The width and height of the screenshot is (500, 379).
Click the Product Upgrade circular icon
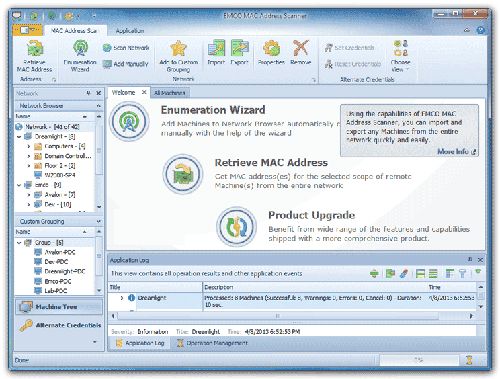(x=236, y=227)
